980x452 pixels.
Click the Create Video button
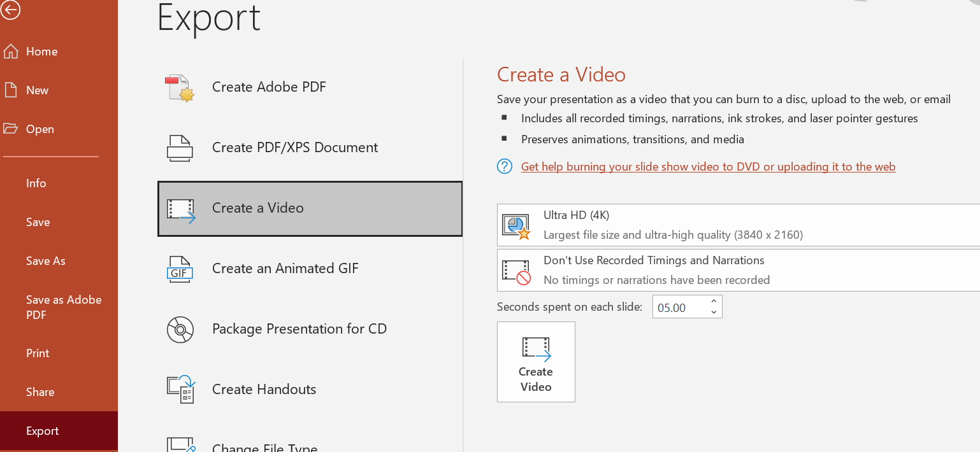coord(536,362)
